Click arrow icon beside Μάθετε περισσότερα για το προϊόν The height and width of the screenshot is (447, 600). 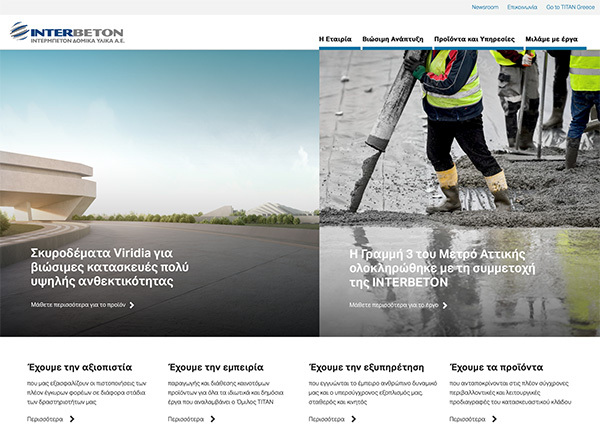[x=132, y=305]
